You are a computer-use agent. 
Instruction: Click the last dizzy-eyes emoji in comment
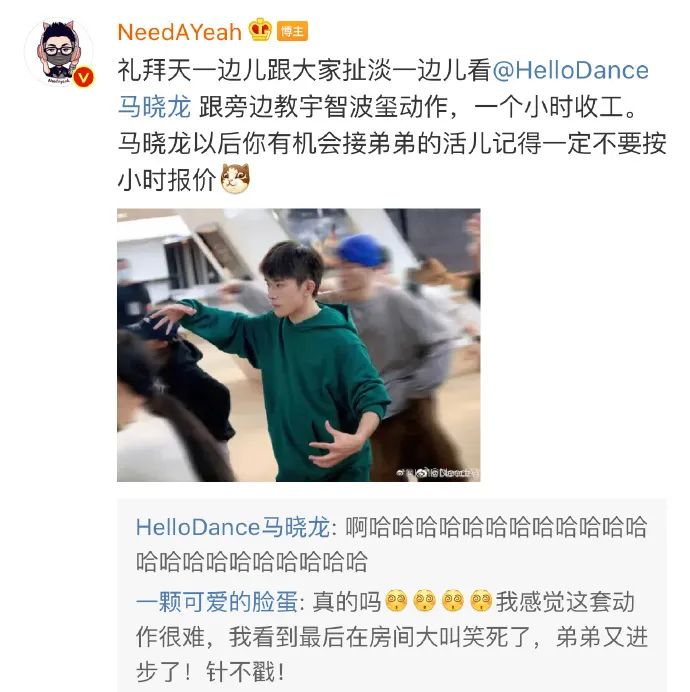(x=481, y=601)
